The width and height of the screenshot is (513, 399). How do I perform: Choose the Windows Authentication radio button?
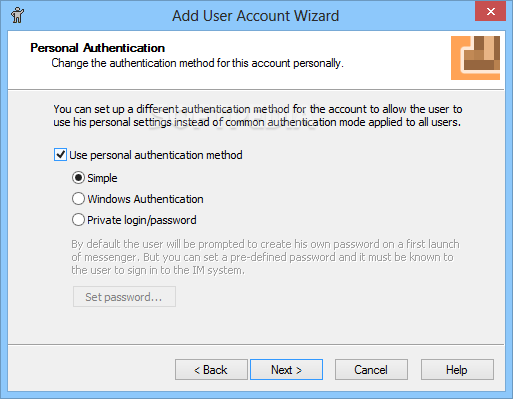pos(78,199)
